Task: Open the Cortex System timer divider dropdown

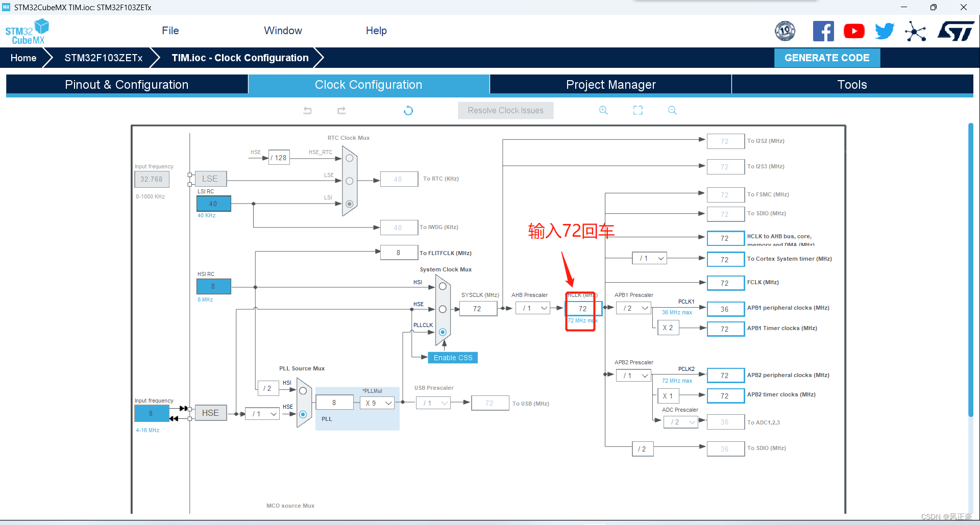Action: (649, 258)
